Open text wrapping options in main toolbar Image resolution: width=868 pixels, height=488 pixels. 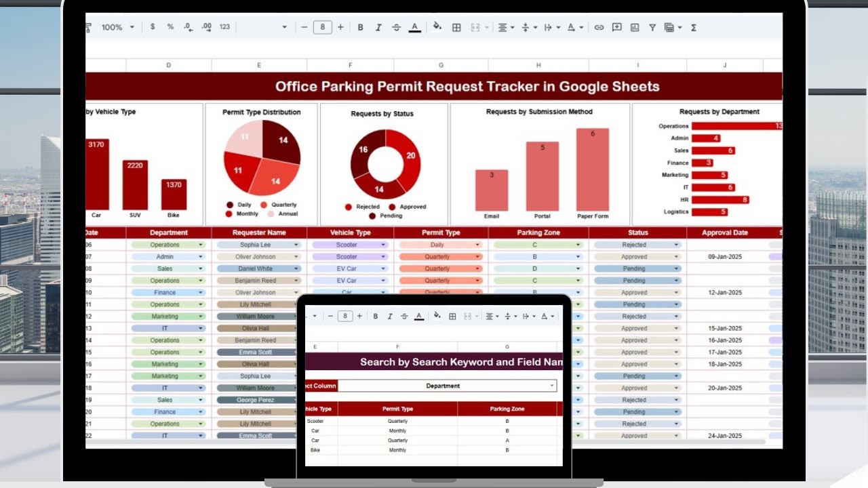tap(552, 27)
